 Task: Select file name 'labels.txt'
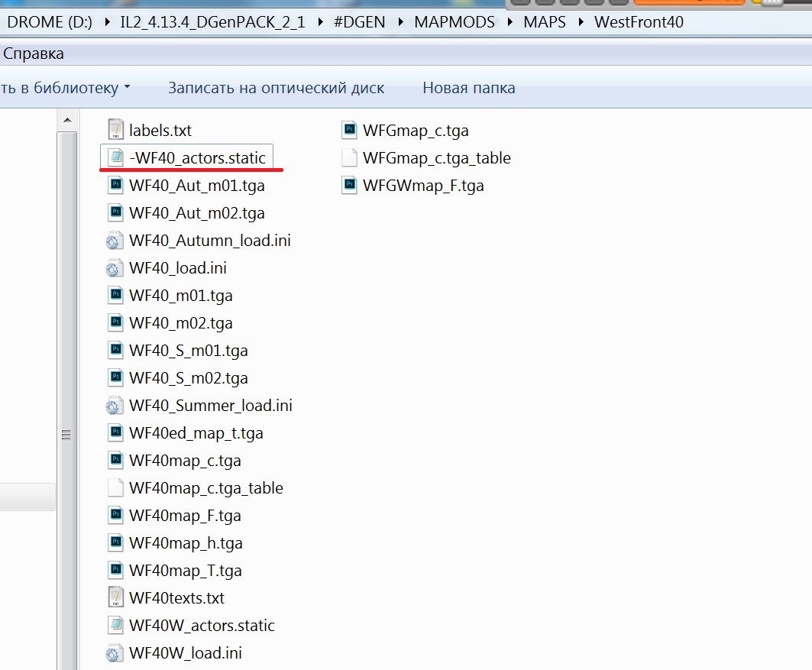click(160, 131)
